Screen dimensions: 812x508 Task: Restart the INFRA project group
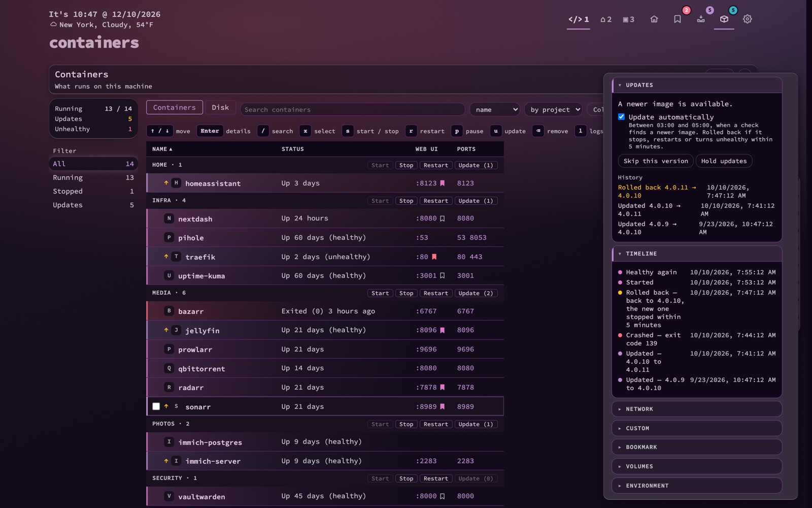(x=436, y=201)
